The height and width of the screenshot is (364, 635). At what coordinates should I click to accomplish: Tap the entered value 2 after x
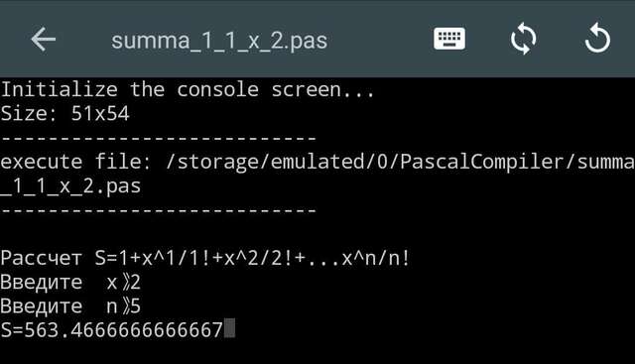pos(136,283)
